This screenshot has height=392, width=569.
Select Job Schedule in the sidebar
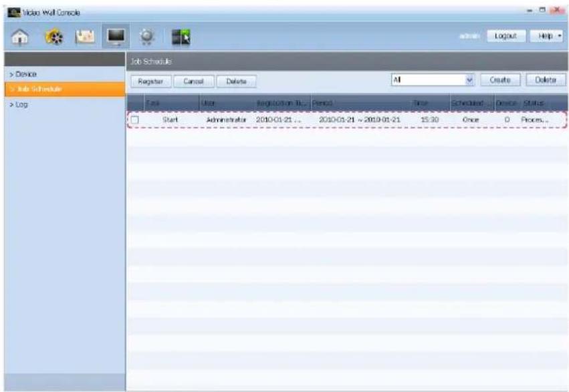pyautogui.click(x=65, y=89)
